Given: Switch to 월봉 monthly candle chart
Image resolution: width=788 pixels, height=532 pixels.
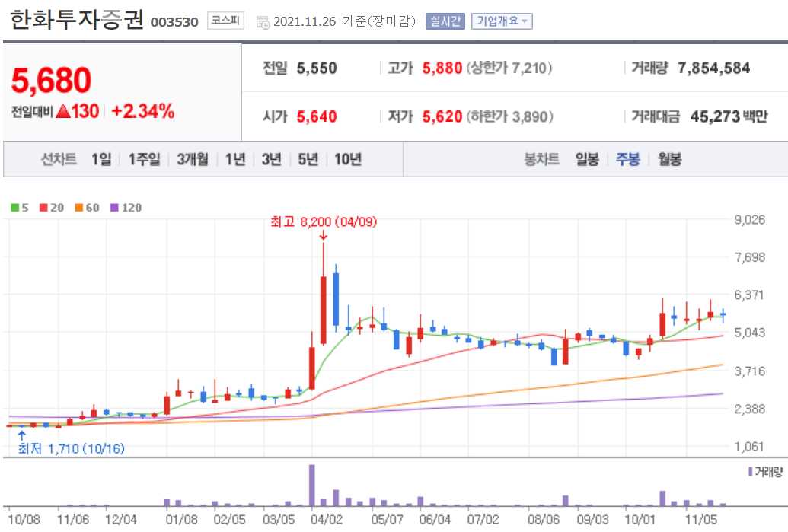Looking at the screenshot, I should [670, 159].
